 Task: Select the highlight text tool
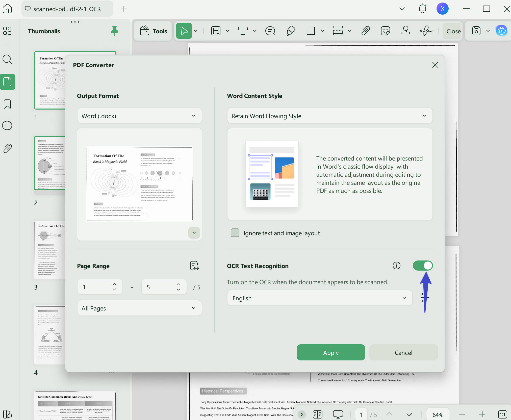(x=216, y=31)
